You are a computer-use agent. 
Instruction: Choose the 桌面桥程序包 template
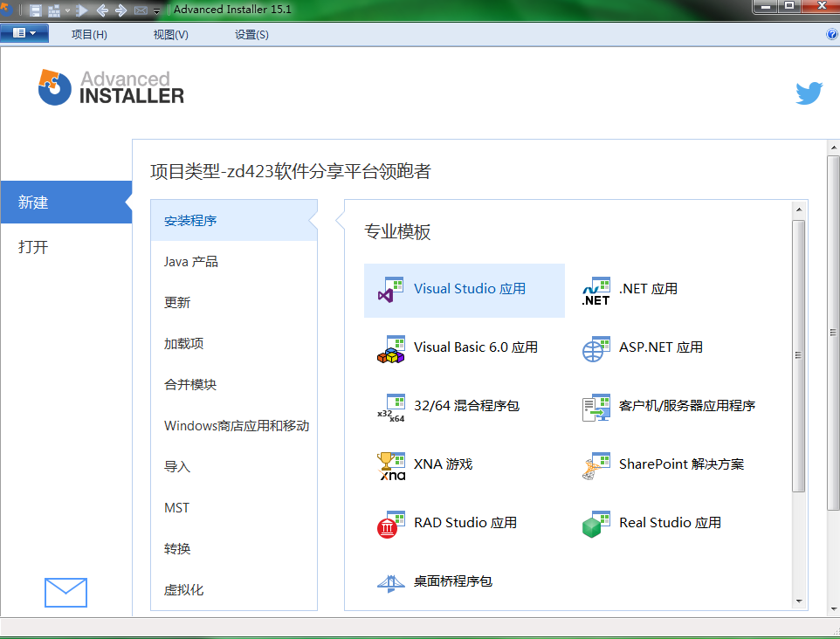point(451,581)
